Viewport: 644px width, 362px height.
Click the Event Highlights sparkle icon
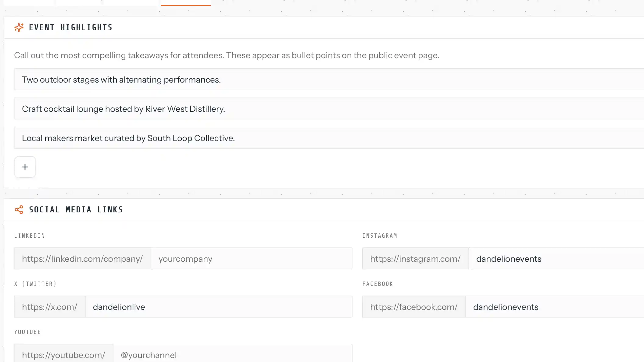coord(19,27)
